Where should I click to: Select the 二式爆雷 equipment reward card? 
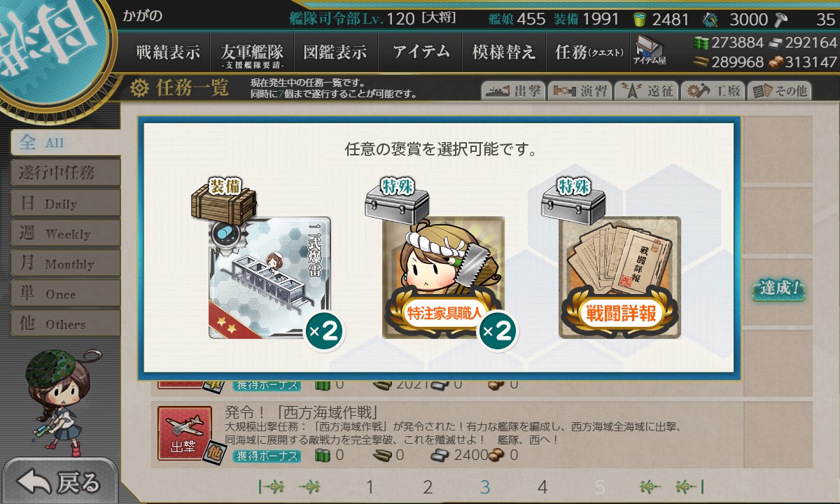268,278
